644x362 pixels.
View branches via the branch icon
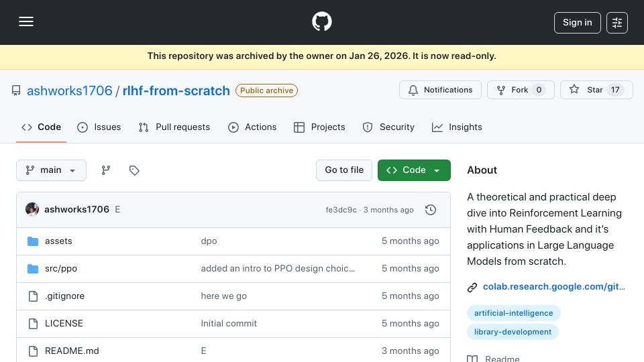[106, 170]
